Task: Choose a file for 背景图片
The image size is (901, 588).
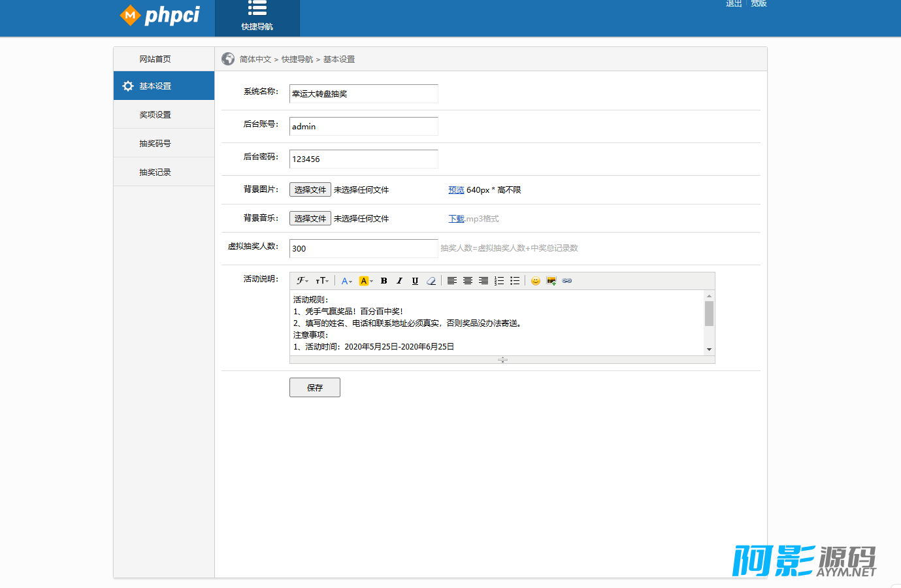Action: [310, 189]
